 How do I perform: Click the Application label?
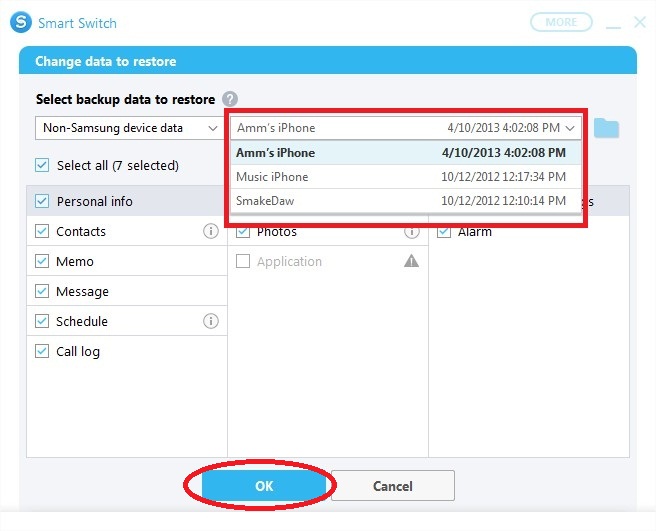[x=289, y=262]
